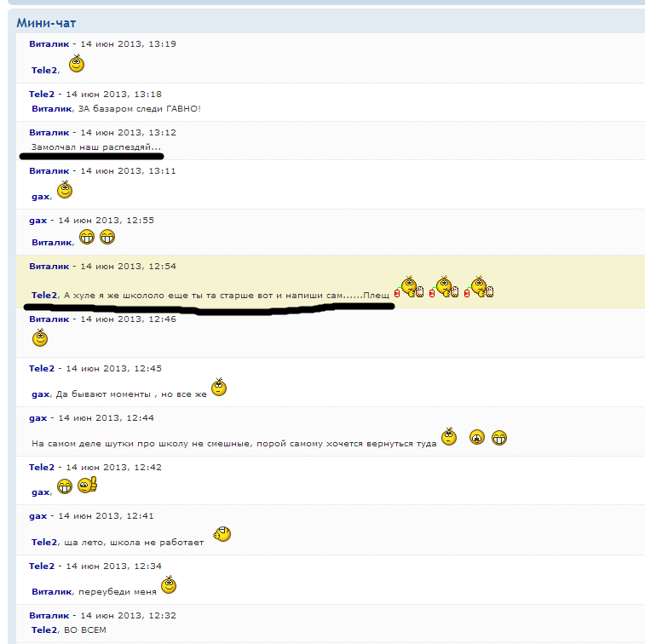This screenshot has height=644, width=645.
Task: Click the crying smiley in the 12:44 message
Action: 477,437
